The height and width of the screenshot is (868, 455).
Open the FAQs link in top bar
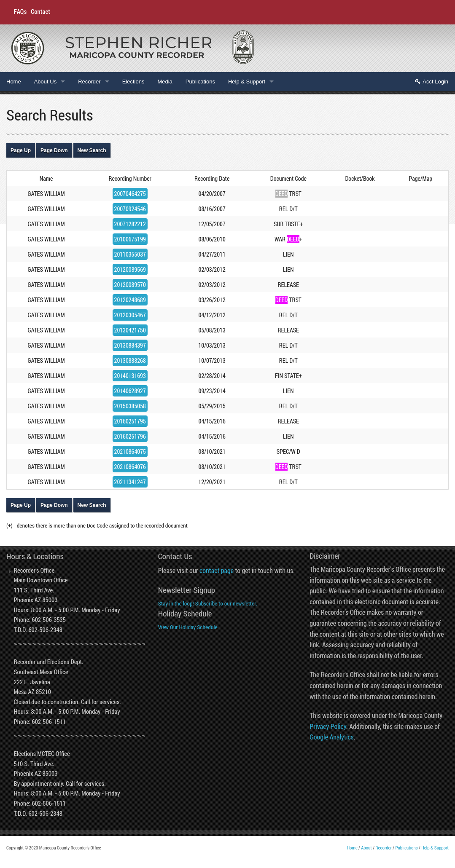coord(20,12)
